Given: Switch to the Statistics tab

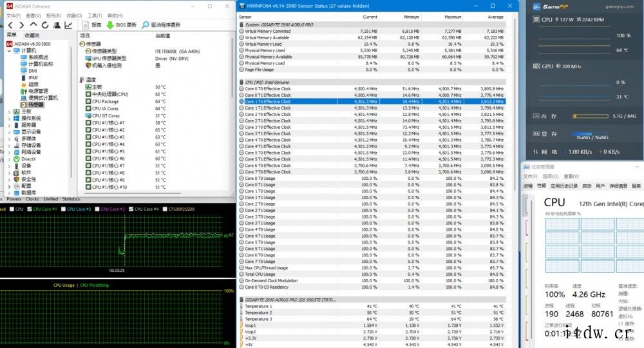Looking at the screenshot, I should (x=71, y=199).
